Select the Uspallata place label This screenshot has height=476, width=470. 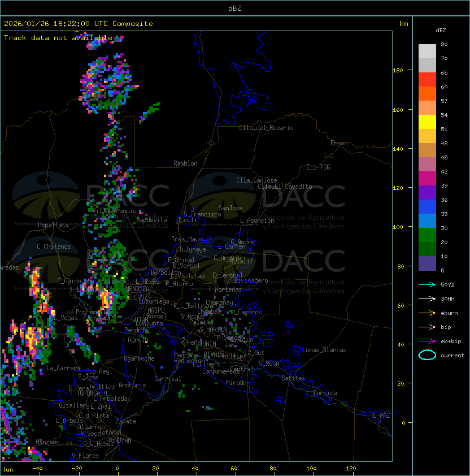point(53,225)
